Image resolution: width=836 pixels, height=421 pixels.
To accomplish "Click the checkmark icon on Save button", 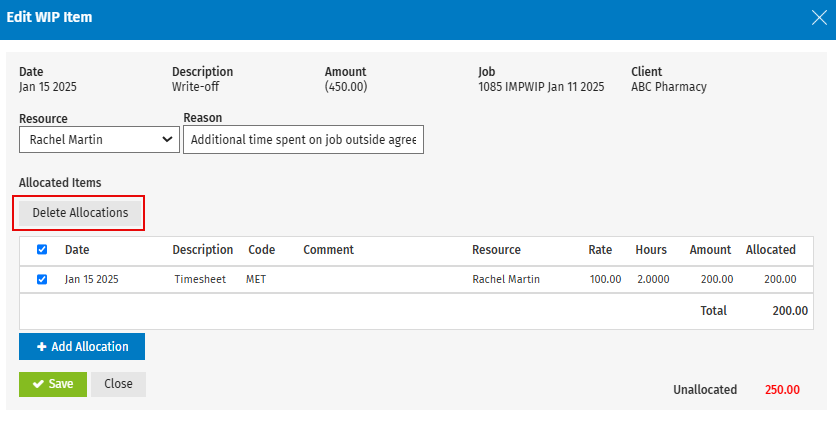I will coord(38,384).
